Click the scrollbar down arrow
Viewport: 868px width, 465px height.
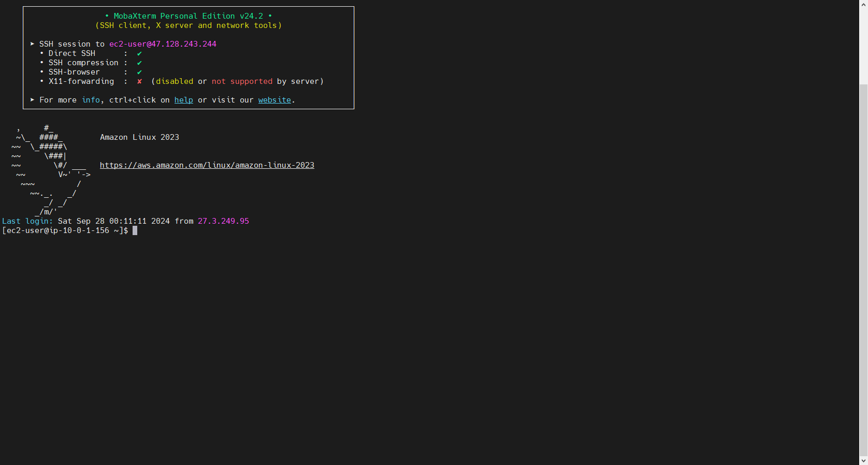(863, 460)
